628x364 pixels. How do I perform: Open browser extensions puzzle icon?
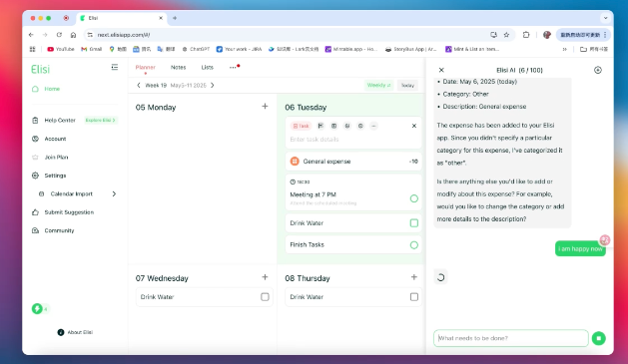tap(526, 35)
